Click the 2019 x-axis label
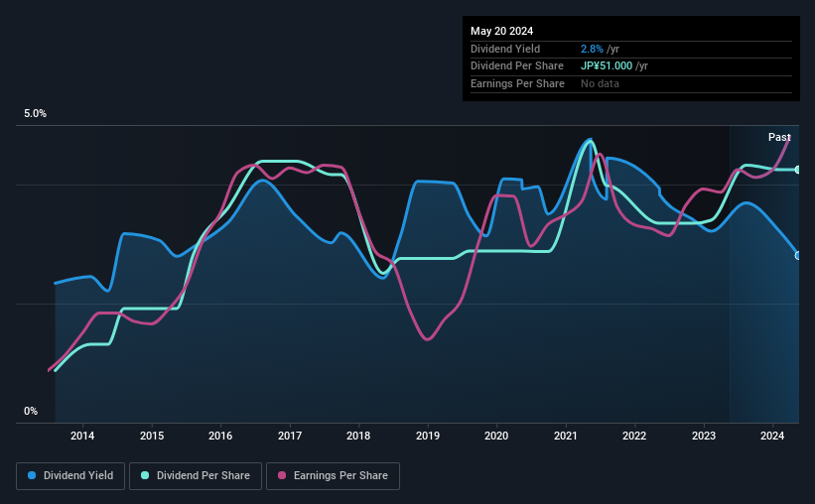Screen dimensions: 815x504 click(x=428, y=436)
